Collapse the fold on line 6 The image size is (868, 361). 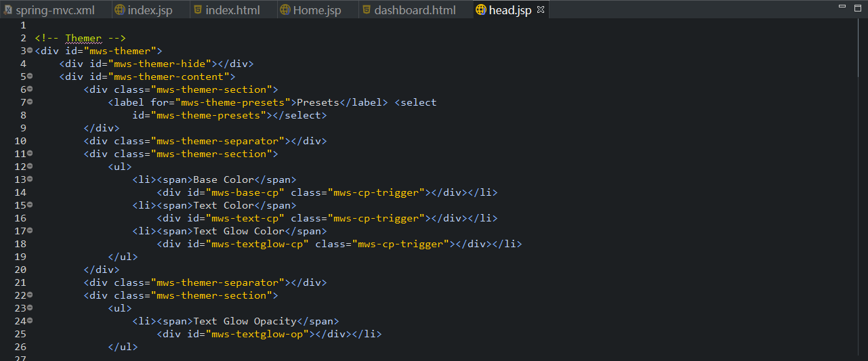click(x=30, y=89)
